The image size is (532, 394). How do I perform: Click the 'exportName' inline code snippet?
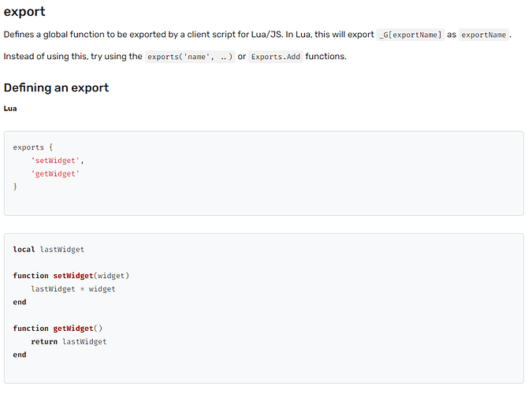(483, 35)
